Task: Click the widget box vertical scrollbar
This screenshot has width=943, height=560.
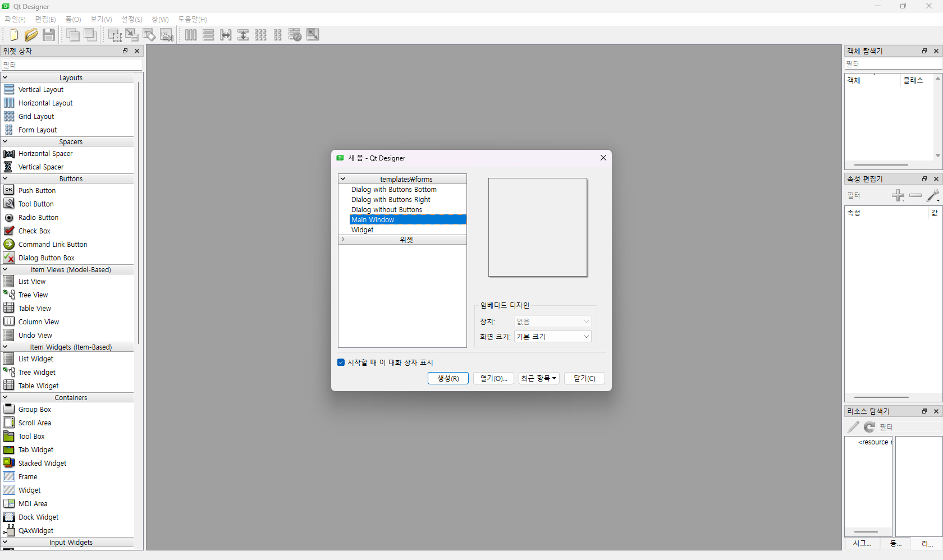Action: point(139,213)
